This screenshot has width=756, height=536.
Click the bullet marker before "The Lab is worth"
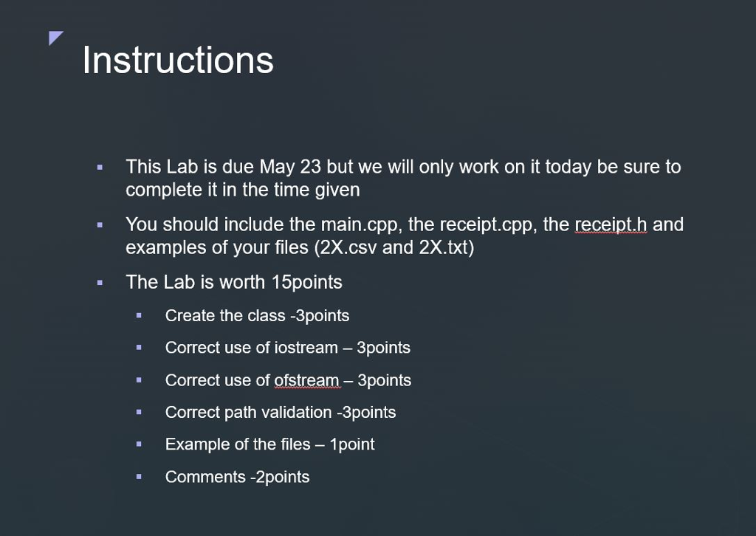point(100,283)
